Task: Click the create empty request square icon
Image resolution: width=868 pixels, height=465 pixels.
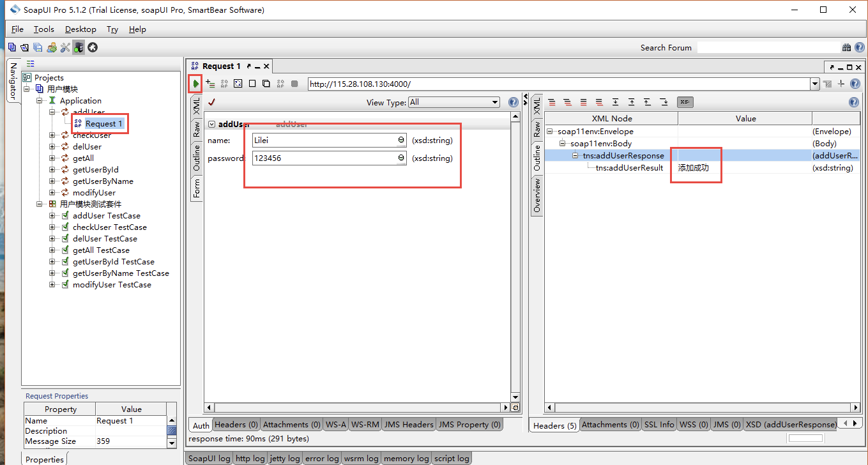Action: (x=252, y=84)
